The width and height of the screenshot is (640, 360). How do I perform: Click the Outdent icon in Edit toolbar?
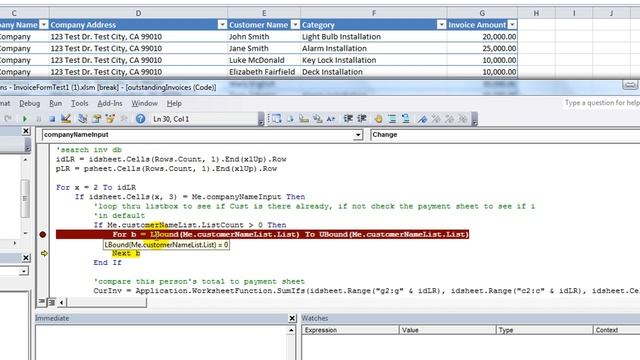[362, 119]
